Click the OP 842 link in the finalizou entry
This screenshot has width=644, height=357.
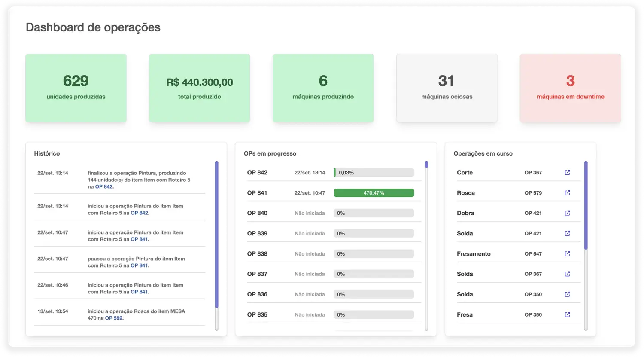click(104, 187)
